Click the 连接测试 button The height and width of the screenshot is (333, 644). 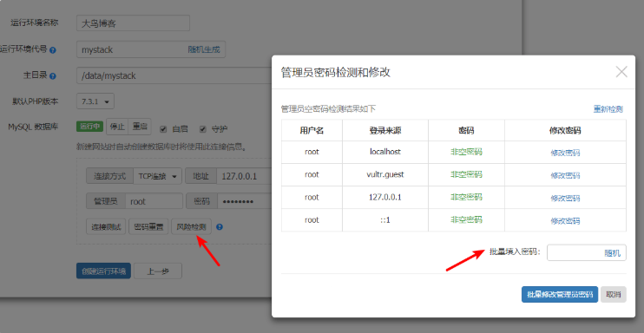click(106, 226)
